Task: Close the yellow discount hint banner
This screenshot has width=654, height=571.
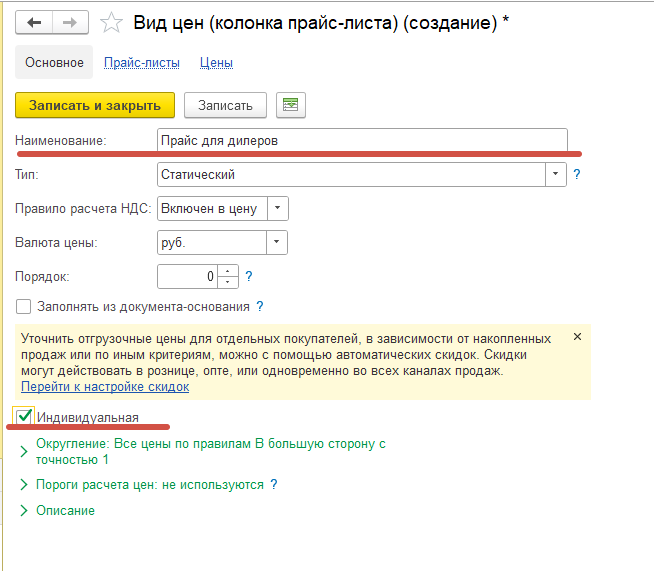Action: tap(577, 337)
